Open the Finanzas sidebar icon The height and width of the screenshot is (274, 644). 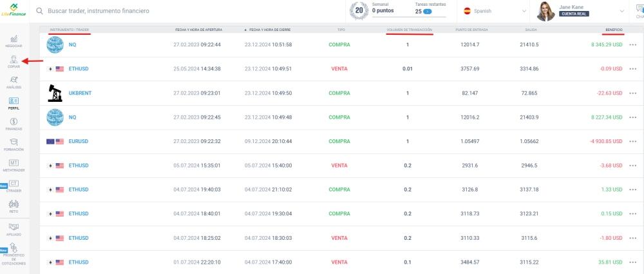(x=14, y=124)
